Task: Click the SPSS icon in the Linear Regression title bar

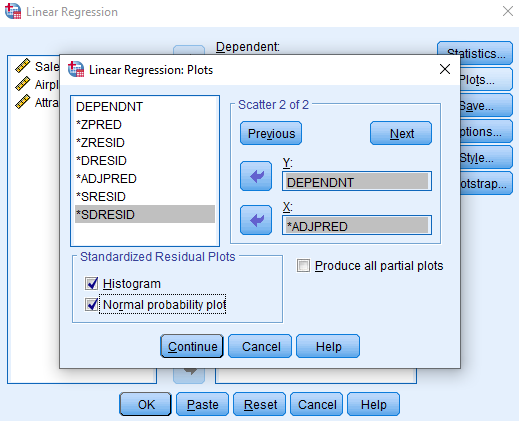Action: pyautogui.click(x=13, y=11)
